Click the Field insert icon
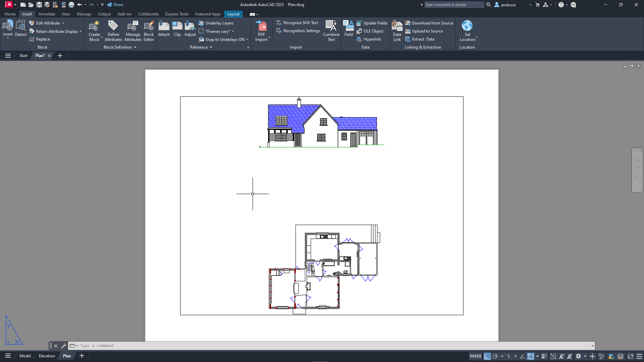 [348, 26]
